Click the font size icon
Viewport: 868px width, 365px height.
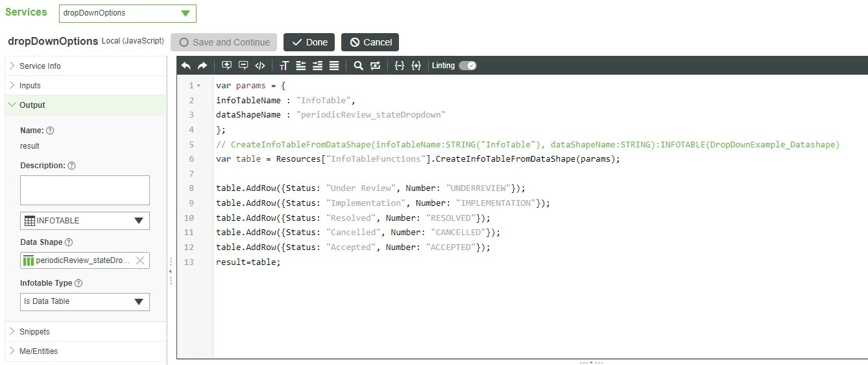point(283,66)
